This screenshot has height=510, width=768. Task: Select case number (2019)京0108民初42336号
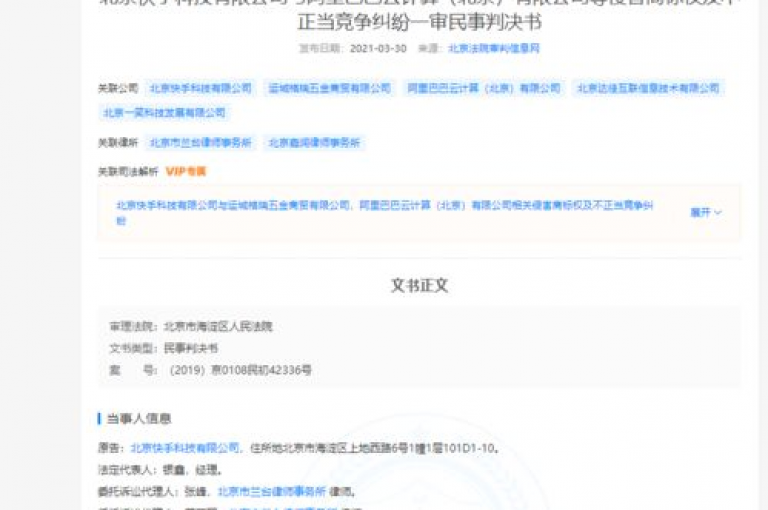click(x=240, y=370)
